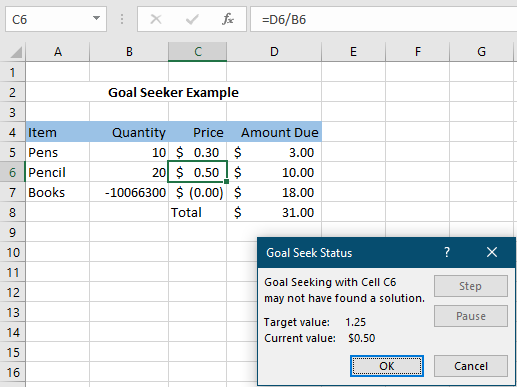Viewport: 517px width, 387px height.
Task: Click the Pencil price cell $ 0.50
Action: coord(198,172)
